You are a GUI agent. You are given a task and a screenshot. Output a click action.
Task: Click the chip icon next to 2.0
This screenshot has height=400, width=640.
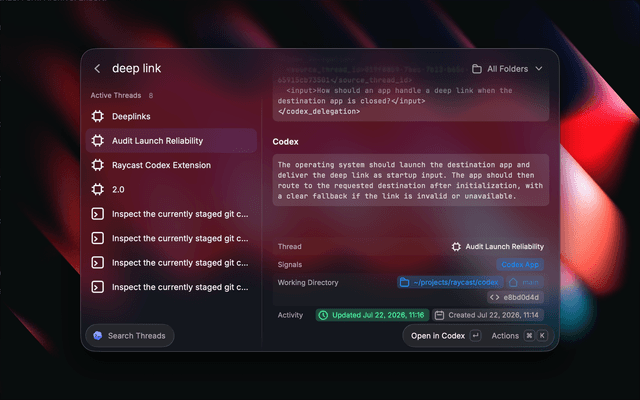(98, 189)
